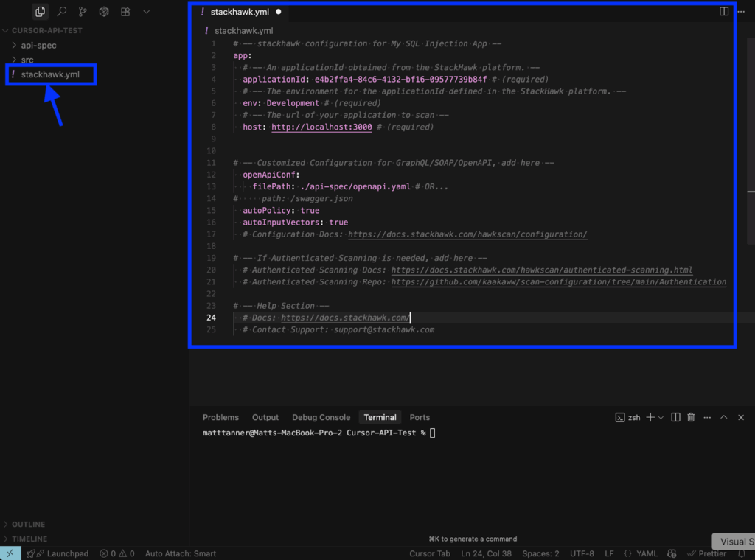Click the Prettier formatter status
This screenshot has width=755, height=560.
tap(706, 553)
